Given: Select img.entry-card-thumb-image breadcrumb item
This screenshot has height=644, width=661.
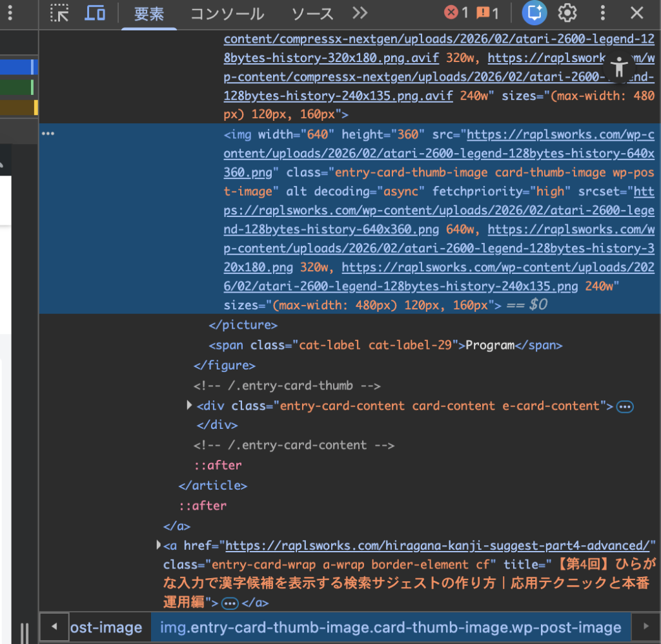Looking at the screenshot, I should (391, 627).
